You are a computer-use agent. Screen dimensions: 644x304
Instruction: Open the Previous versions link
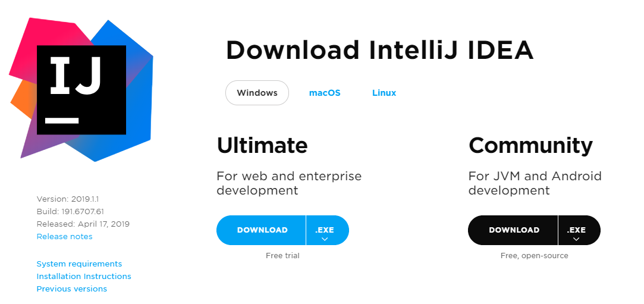pyautogui.click(x=71, y=289)
